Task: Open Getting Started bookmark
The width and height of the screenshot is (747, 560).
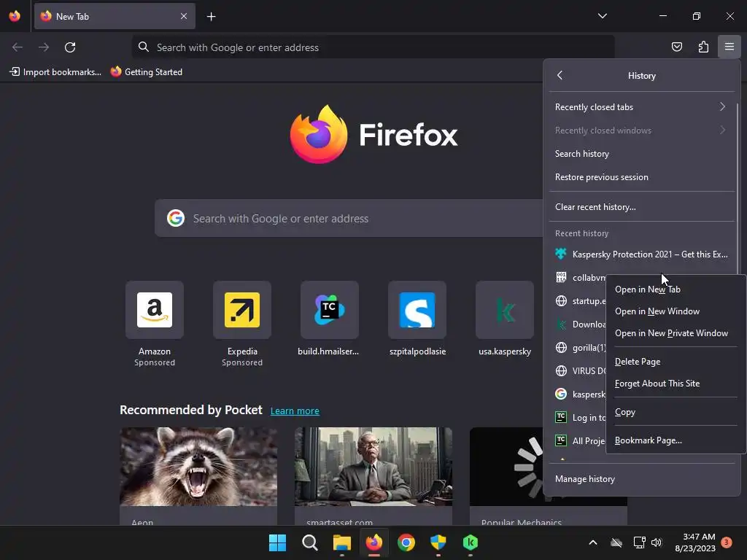Action: [146, 72]
